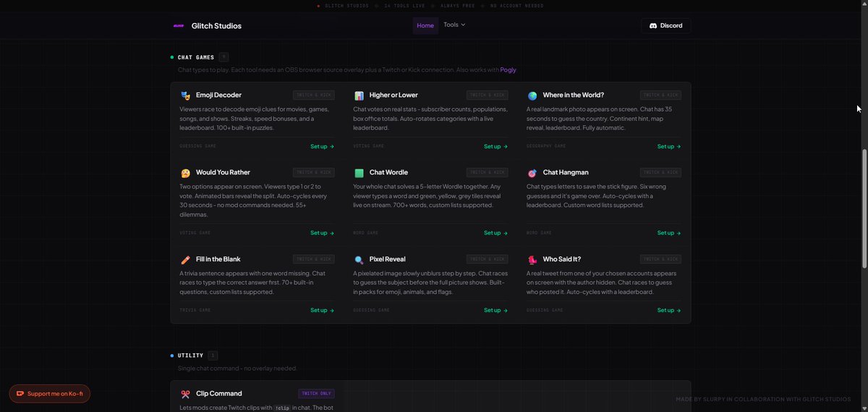The image size is (868, 412).
Task: Click the Clip Command title
Action: tap(219, 393)
